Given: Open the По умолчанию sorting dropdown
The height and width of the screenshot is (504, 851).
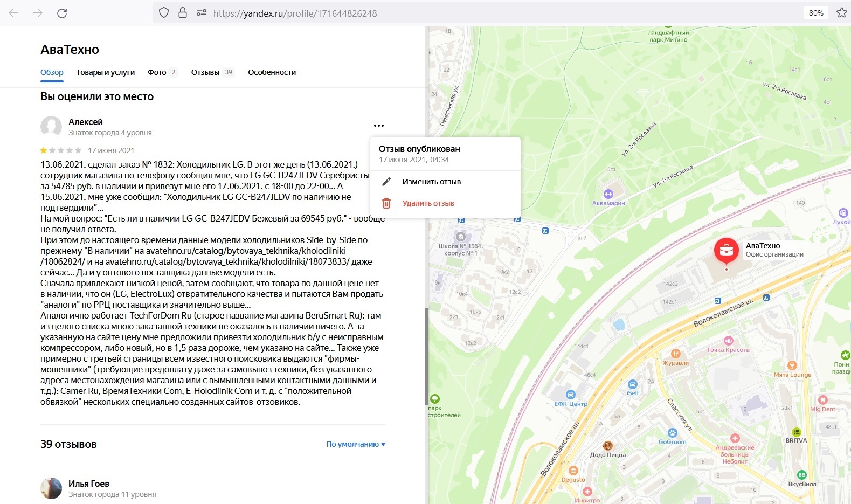Looking at the screenshot, I should click(x=356, y=444).
